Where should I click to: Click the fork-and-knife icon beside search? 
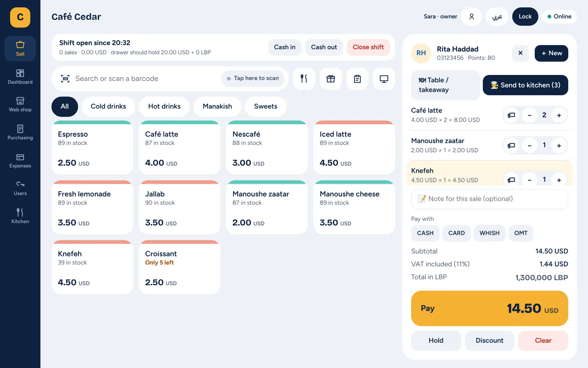[304, 79]
